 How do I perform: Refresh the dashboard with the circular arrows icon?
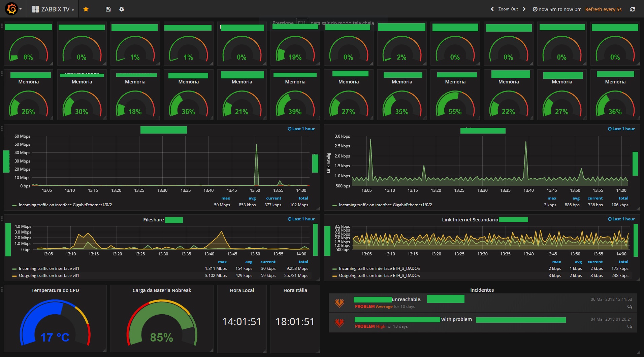(633, 9)
